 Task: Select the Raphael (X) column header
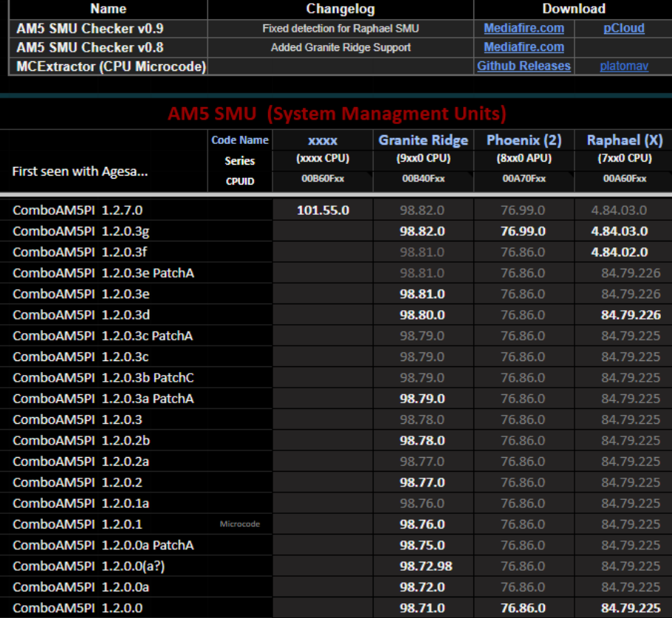624,140
